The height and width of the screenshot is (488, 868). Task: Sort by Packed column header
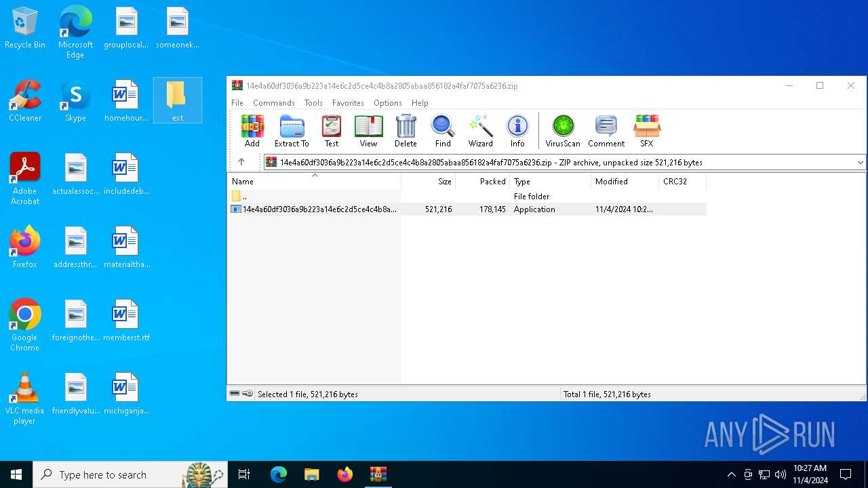pos(483,182)
